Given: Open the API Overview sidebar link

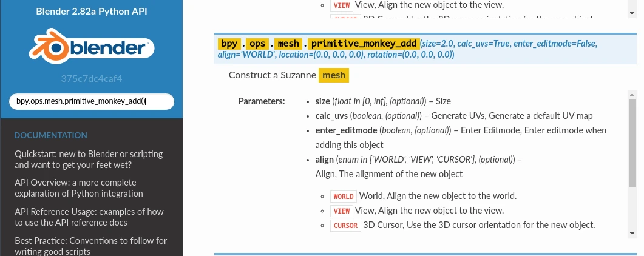Looking at the screenshot, I should point(79,188).
